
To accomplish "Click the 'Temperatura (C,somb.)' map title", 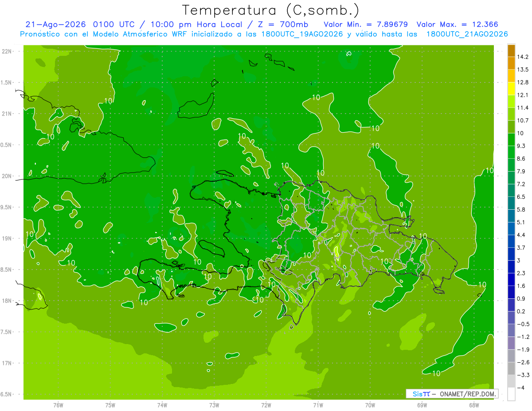I will point(270,10).
